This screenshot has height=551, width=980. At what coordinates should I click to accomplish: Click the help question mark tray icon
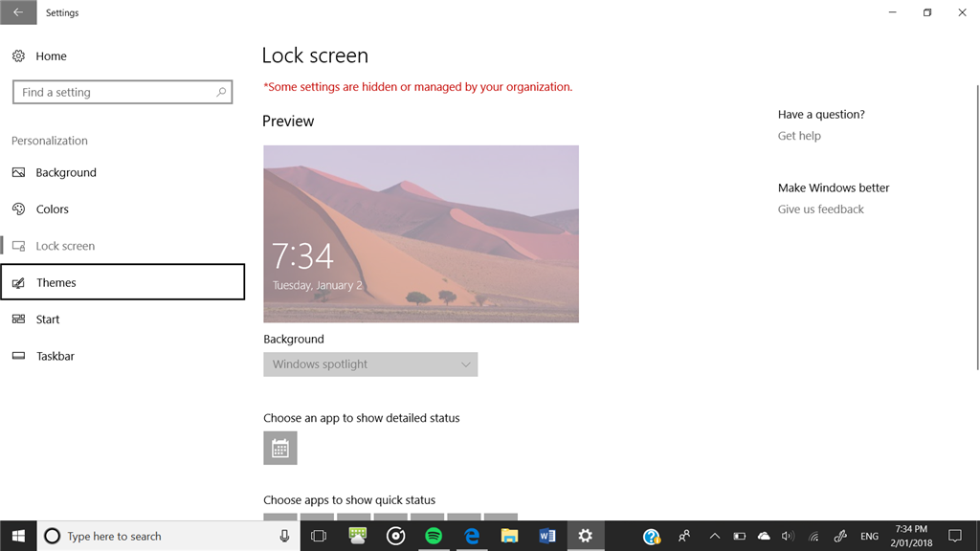point(651,536)
